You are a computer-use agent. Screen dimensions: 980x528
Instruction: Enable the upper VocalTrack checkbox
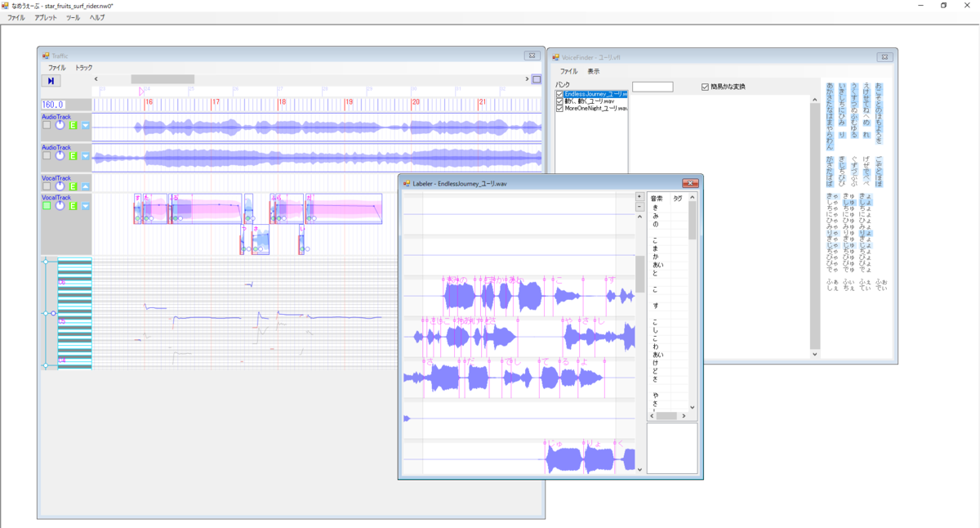pos(47,186)
